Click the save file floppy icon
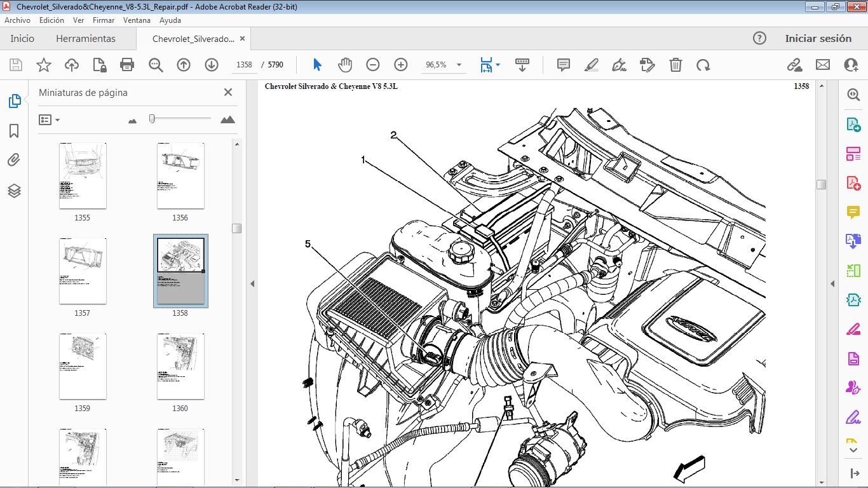 [x=16, y=65]
